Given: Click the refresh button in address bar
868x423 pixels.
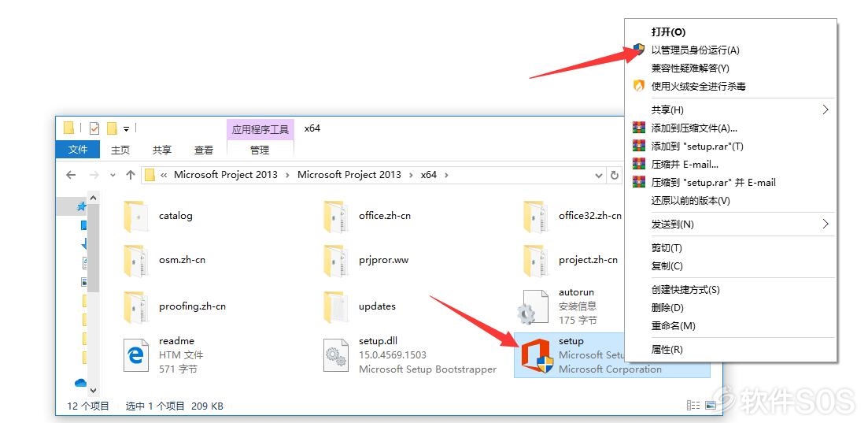Looking at the screenshot, I should pos(614,175).
